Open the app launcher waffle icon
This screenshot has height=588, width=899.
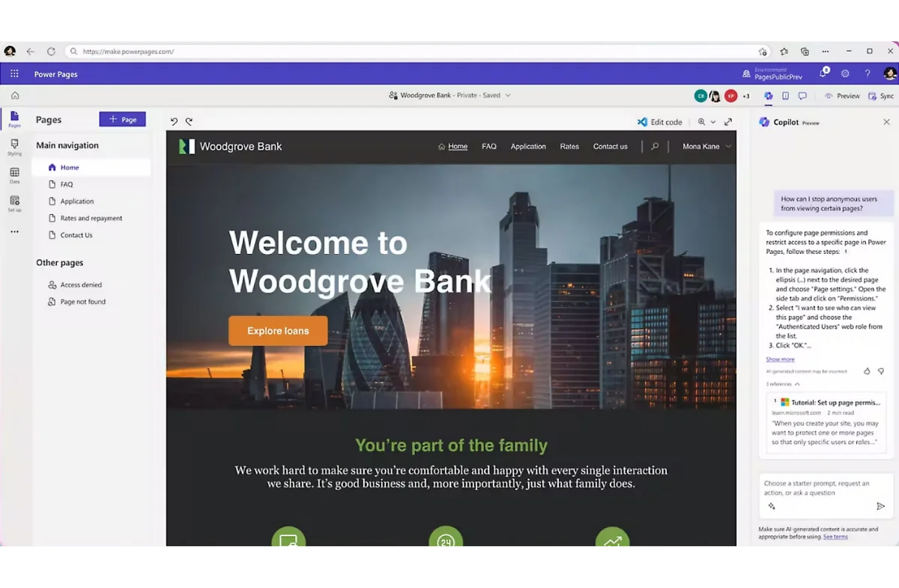pyautogui.click(x=14, y=74)
